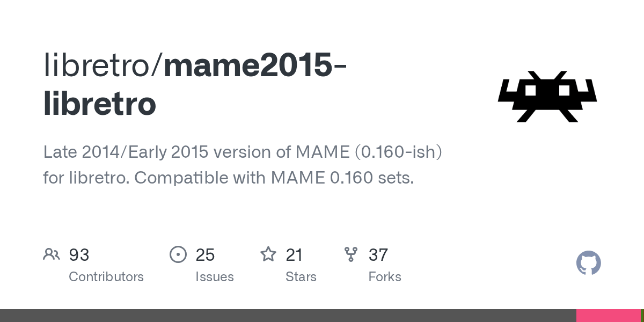Click the 37 forks count

point(378,254)
